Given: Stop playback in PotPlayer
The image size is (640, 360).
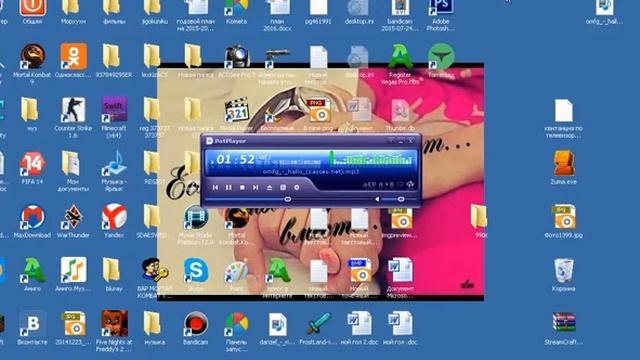Looking at the screenshot, I should point(242,187).
